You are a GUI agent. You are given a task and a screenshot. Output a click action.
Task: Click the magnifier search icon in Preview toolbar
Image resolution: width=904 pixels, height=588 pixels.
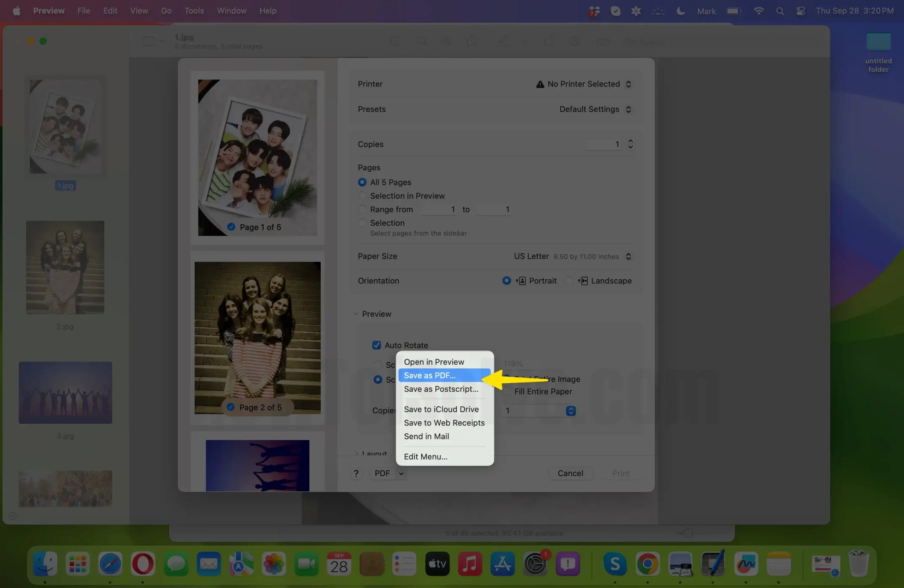(x=422, y=41)
